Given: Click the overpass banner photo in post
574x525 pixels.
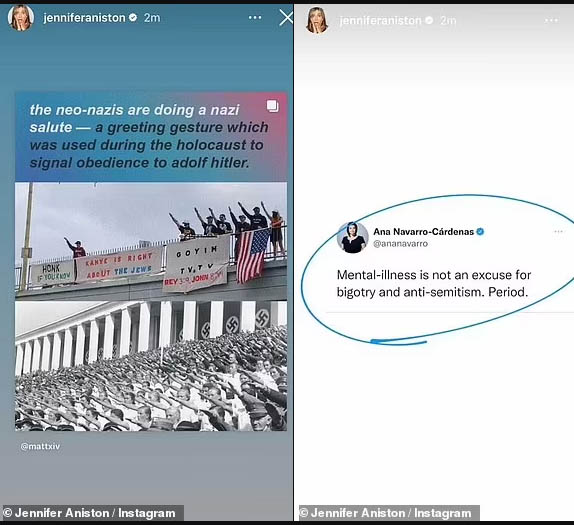Looking at the screenshot, I should 151,241.
